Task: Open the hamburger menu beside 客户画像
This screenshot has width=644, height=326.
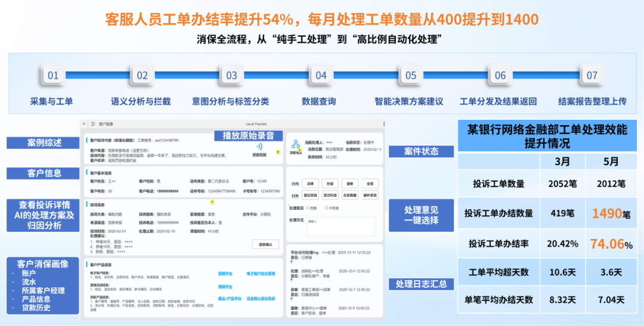Action: 93,123
